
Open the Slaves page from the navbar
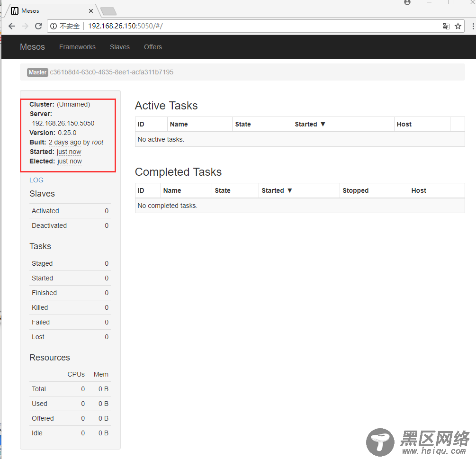coord(120,47)
